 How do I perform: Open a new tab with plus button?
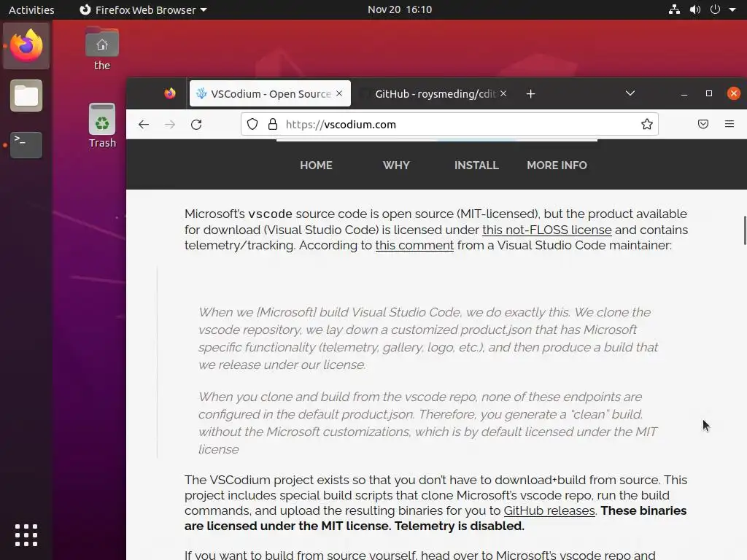click(x=531, y=94)
